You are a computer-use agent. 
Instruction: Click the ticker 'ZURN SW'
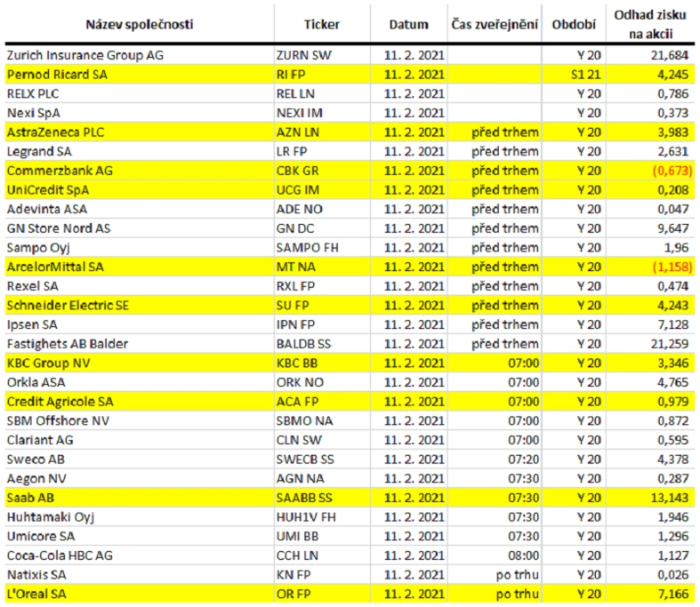point(304,55)
